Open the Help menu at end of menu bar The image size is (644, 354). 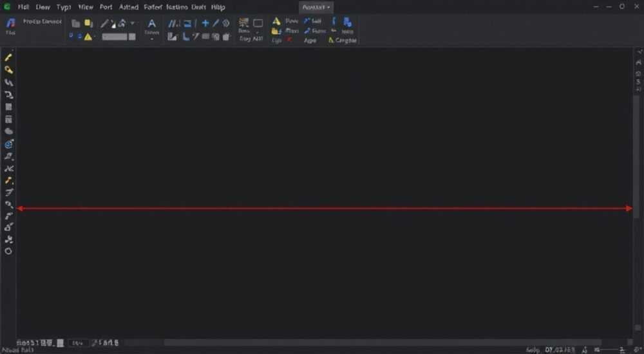point(218,7)
